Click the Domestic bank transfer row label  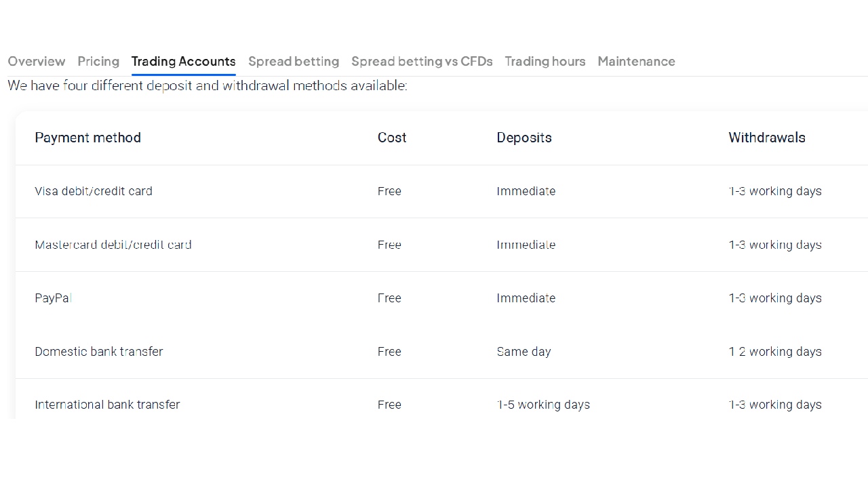pyautogui.click(x=99, y=352)
